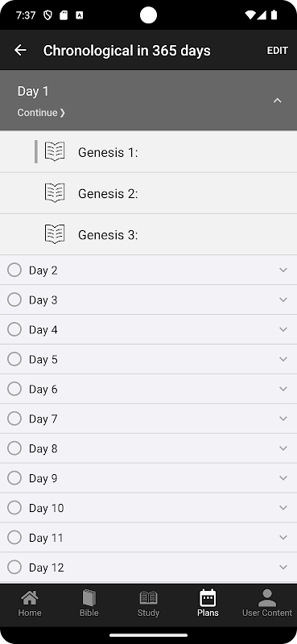Tap the open-book icon beside Genesis 3
The image size is (297, 644).
coord(55,234)
